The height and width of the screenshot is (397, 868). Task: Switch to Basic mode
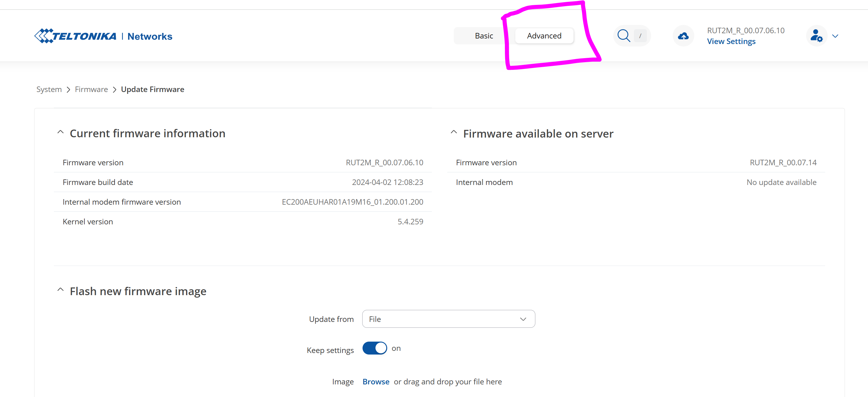pos(484,36)
